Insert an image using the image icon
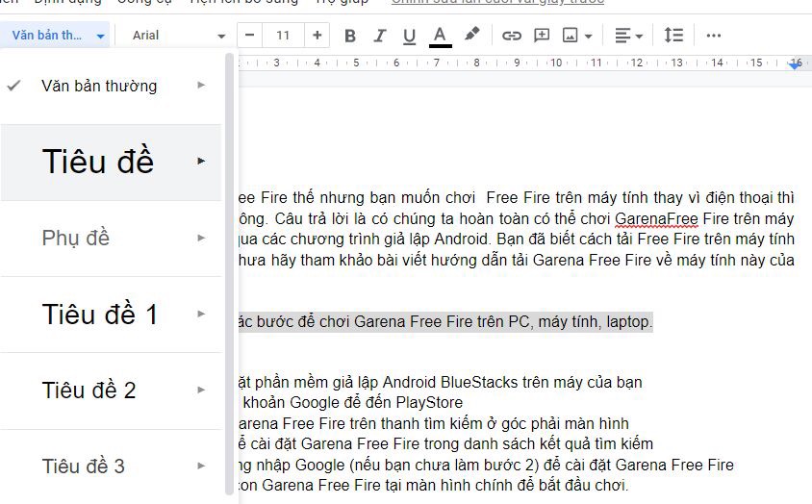The image size is (812, 504). 571,36
